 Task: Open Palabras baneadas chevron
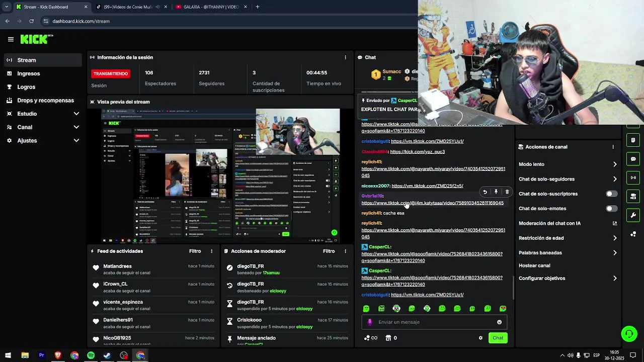pos(615,253)
